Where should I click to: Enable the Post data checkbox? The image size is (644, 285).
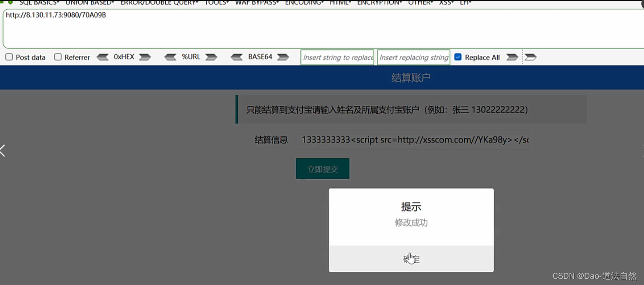pos(9,57)
